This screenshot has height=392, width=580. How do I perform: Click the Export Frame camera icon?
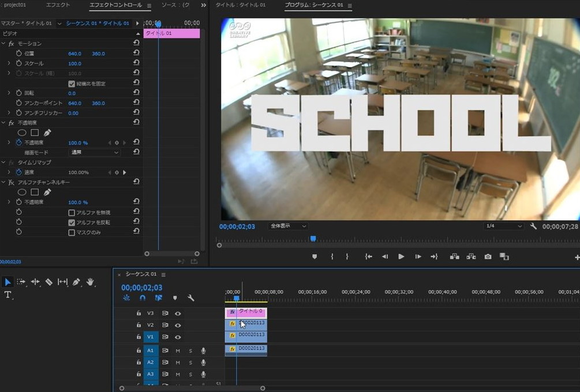coord(488,257)
